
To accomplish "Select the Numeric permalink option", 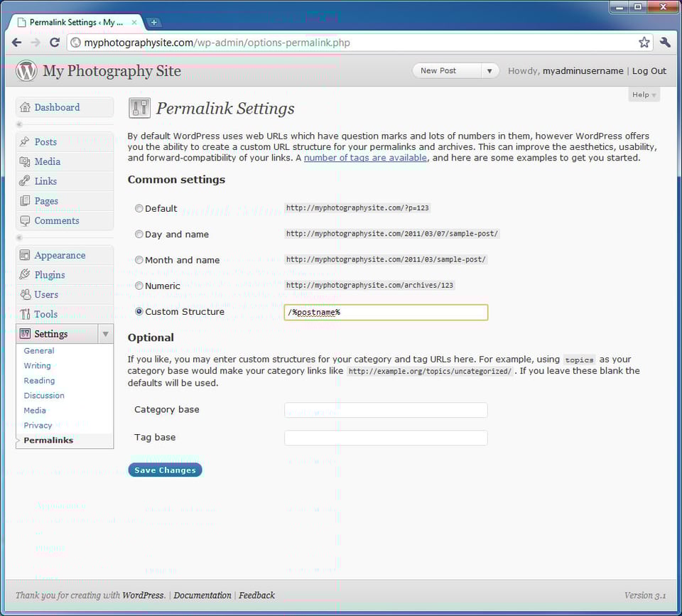I will (x=139, y=286).
